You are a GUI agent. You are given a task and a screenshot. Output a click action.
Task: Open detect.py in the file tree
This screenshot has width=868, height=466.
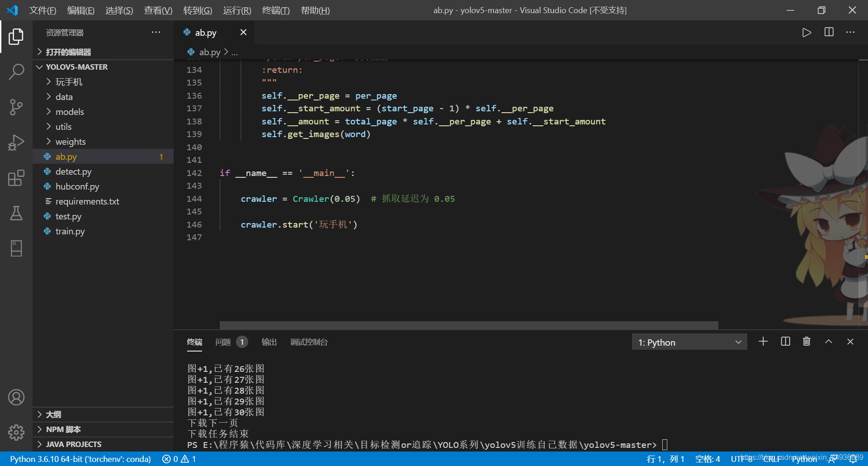[103, 171]
